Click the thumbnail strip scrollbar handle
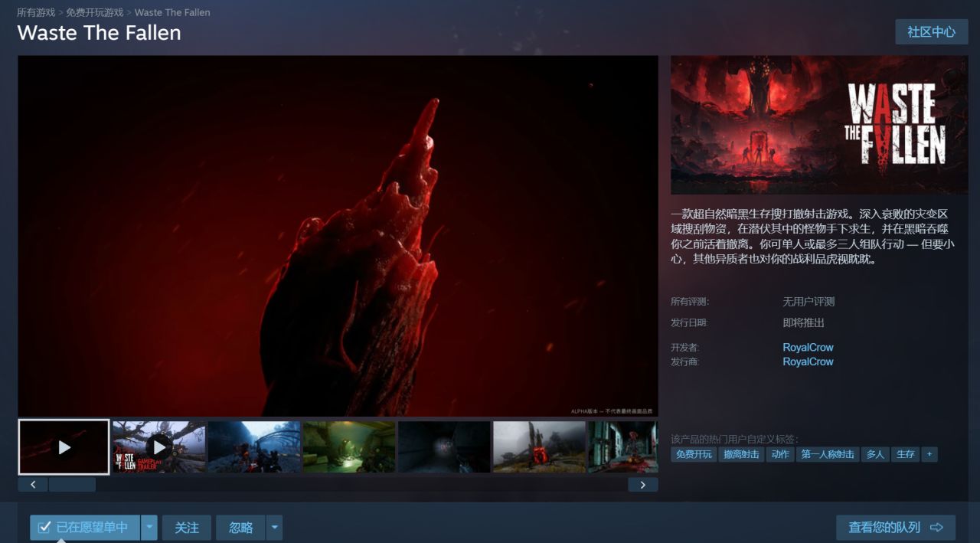 [72, 485]
